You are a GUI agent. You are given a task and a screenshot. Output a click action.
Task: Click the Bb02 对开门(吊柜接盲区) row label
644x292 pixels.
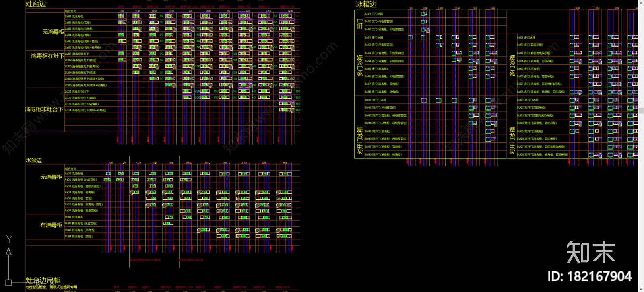coord(380,108)
